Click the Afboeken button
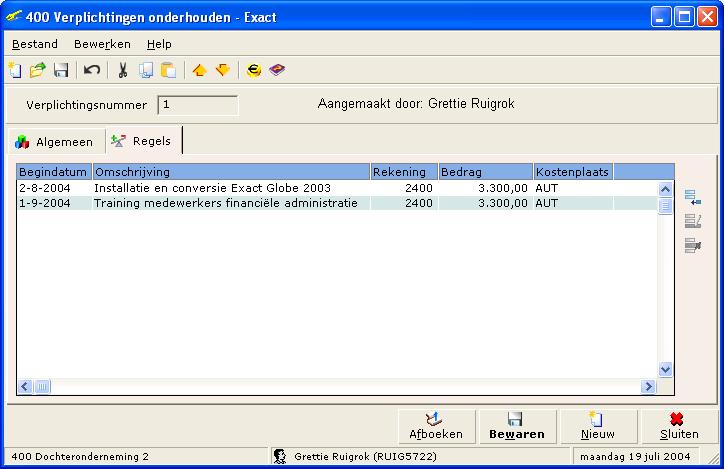The height and width of the screenshot is (469, 724). (x=436, y=427)
